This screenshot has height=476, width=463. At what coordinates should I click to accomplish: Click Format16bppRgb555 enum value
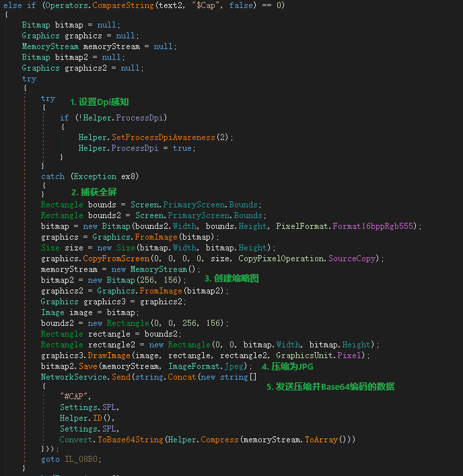pos(373,226)
